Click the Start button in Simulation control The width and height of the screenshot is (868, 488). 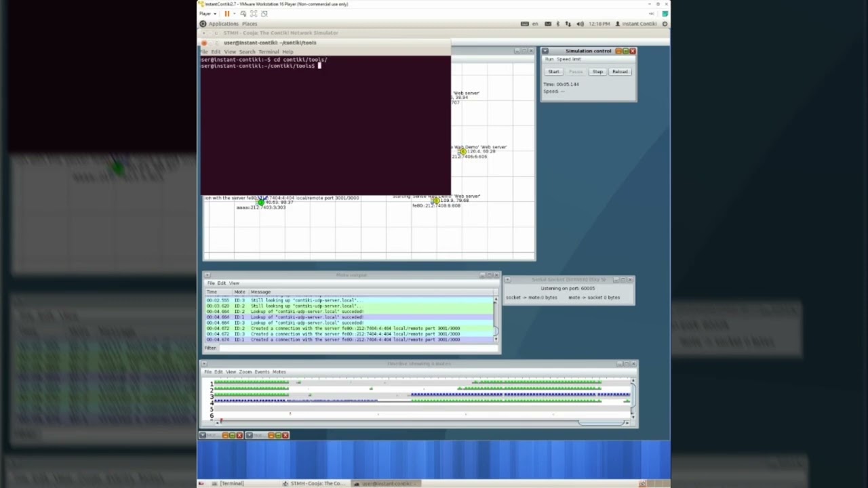pyautogui.click(x=554, y=72)
